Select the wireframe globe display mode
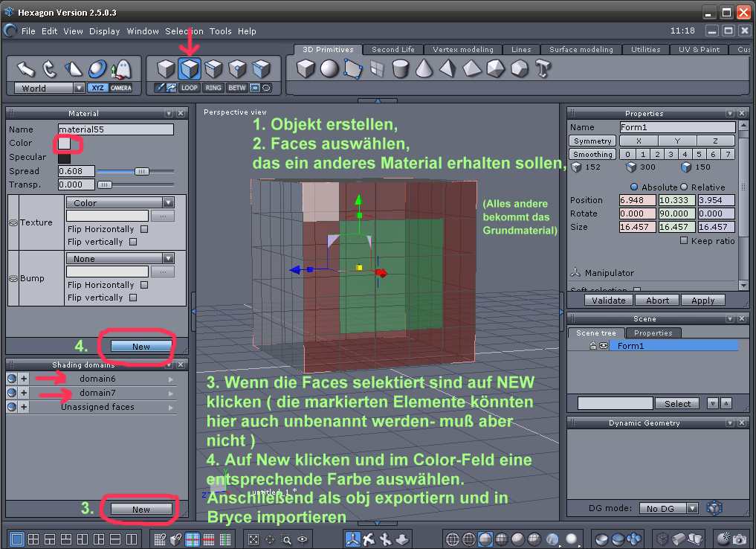This screenshot has width=756, height=549. click(452, 539)
